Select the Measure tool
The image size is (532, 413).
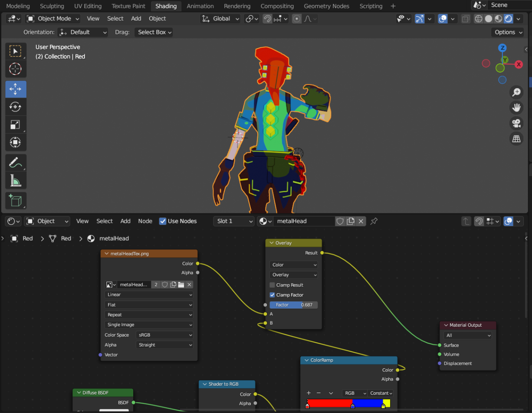pyautogui.click(x=16, y=180)
